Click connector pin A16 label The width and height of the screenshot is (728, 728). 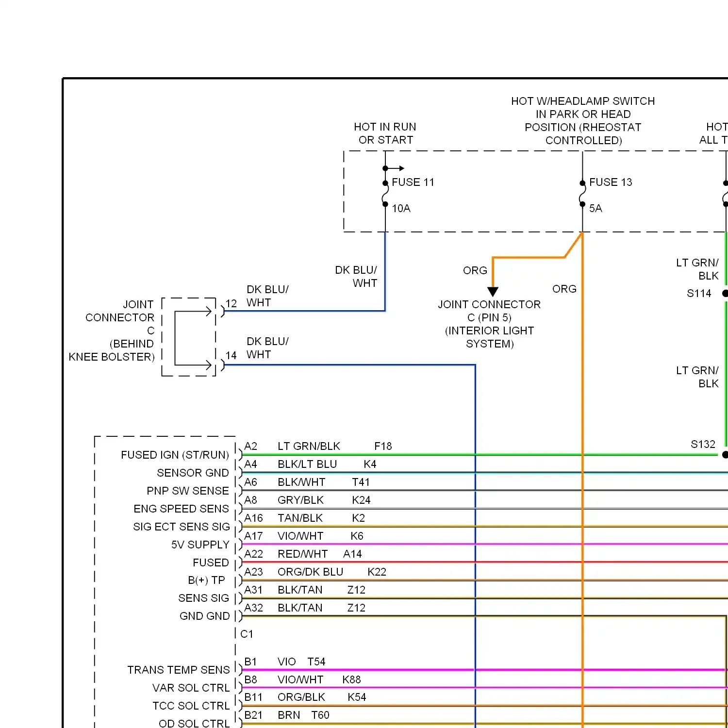(253, 518)
